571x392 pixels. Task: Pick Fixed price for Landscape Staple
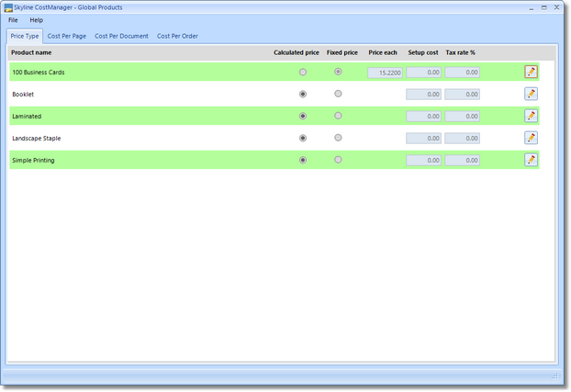(338, 138)
